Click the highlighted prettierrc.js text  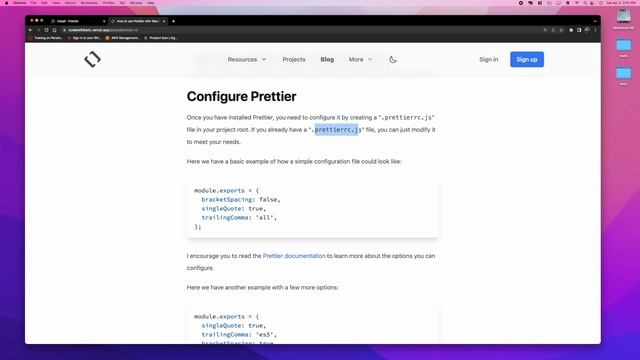(x=336, y=130)
